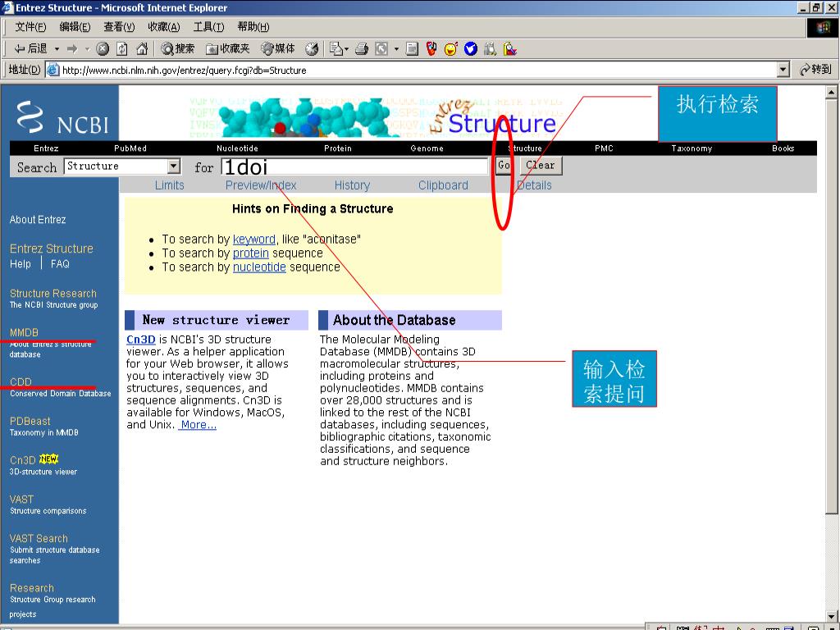Viewport: 840px width, 630px height.
Task: Click the IE page icon in address bar
Action: 52,70
